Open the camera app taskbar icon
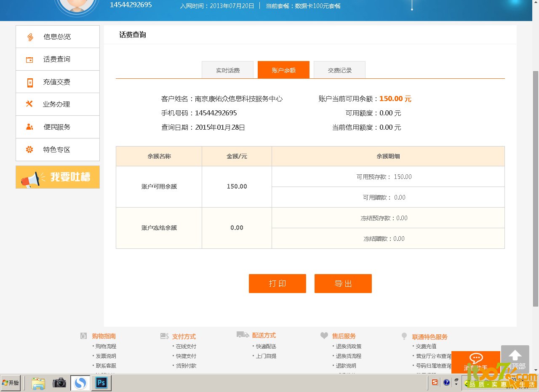539x392 pixels. click(59, 383)
